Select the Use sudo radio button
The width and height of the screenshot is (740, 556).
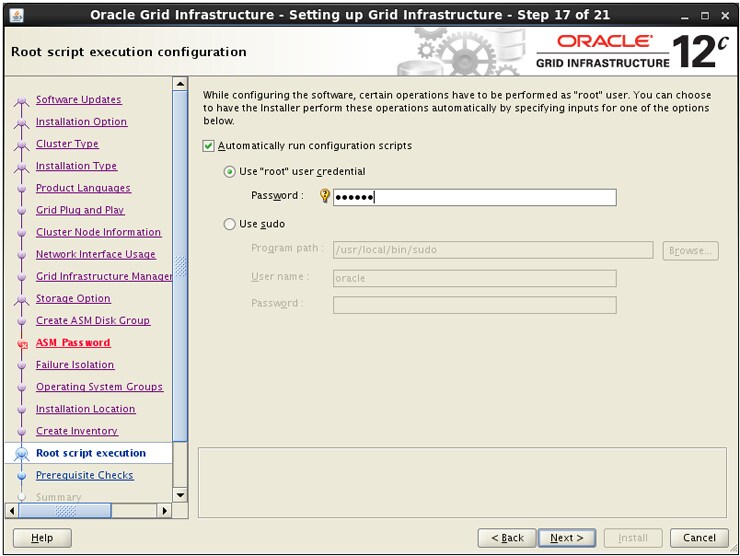229,224
